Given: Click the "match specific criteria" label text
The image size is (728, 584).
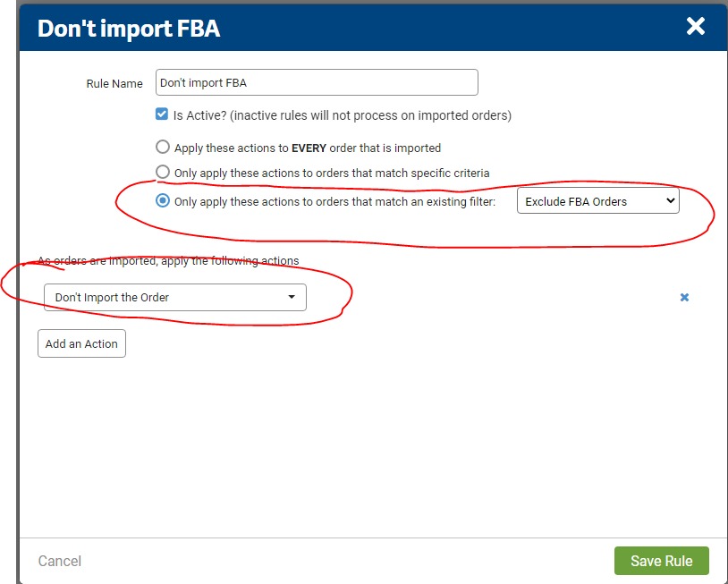Looking at the screenshot, I should tap(332, 173).
